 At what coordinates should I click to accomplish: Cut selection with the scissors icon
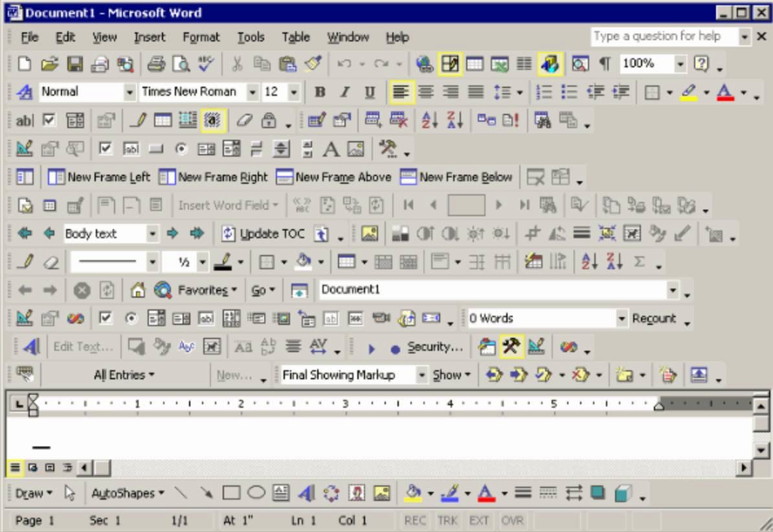click(x=237, y=63)
